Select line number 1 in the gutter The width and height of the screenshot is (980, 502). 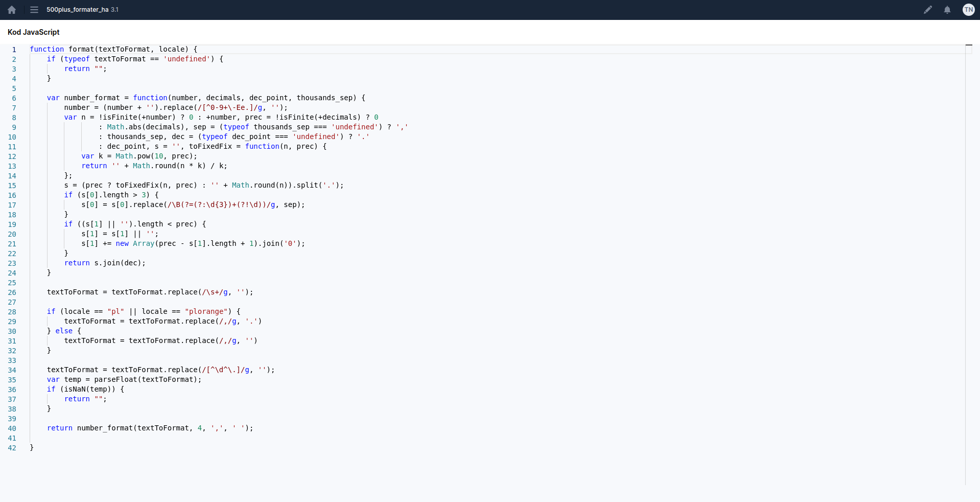pos(14,50)
